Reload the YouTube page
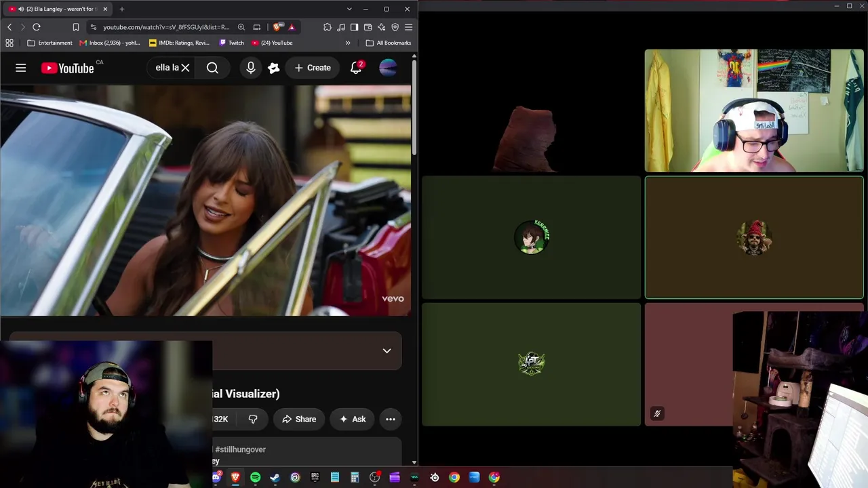The image size is (868, 488). [37, 27]
